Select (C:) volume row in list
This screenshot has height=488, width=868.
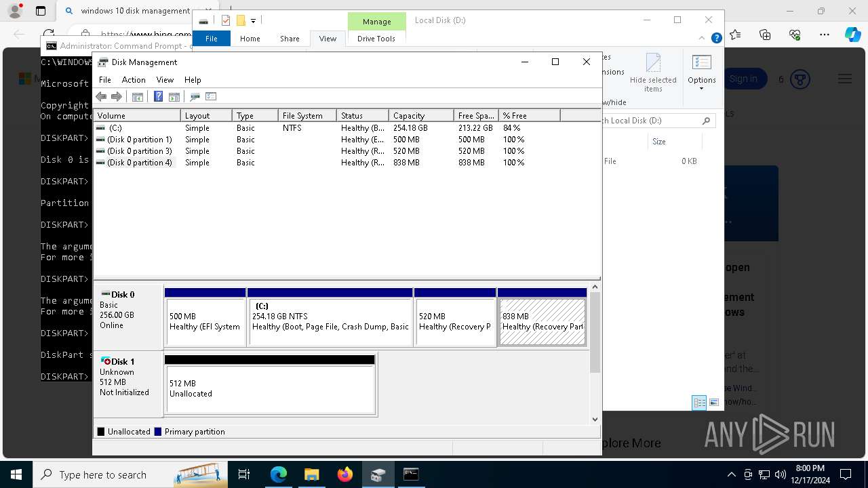tap(347, 128)
